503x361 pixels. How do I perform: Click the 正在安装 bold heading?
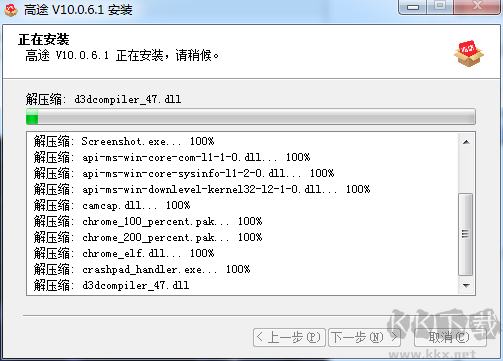[44, 40]
